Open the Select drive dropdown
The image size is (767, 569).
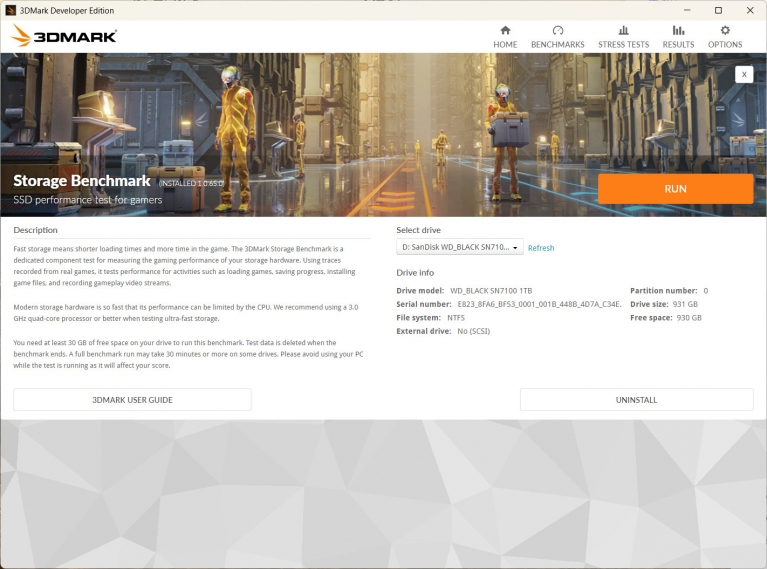point(459,247)
